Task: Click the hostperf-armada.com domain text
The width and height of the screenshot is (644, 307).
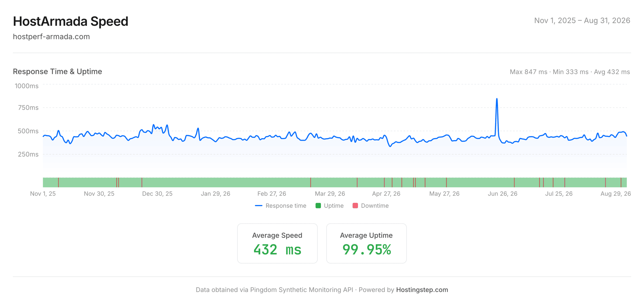Action: [51, 37]
